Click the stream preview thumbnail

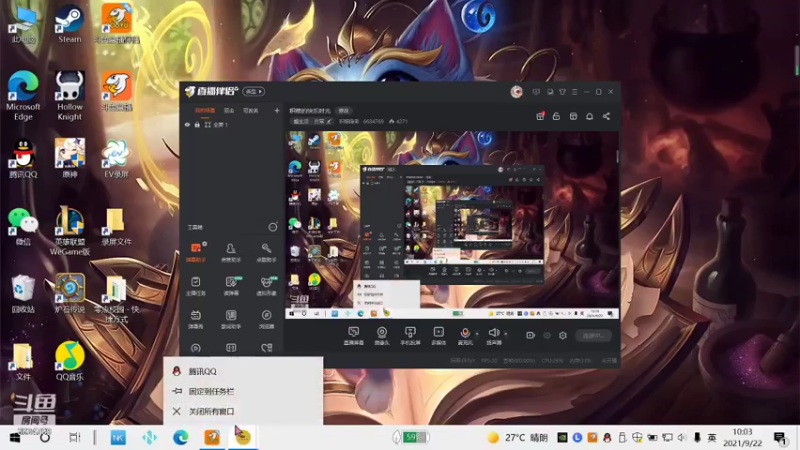pos(452,225)
